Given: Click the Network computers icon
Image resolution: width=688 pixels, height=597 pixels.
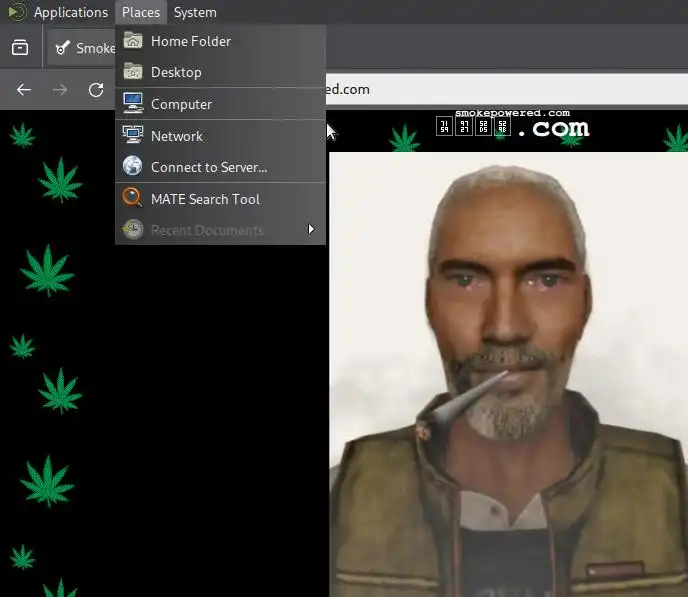Looking at the screenshot, I should (133, 134).
